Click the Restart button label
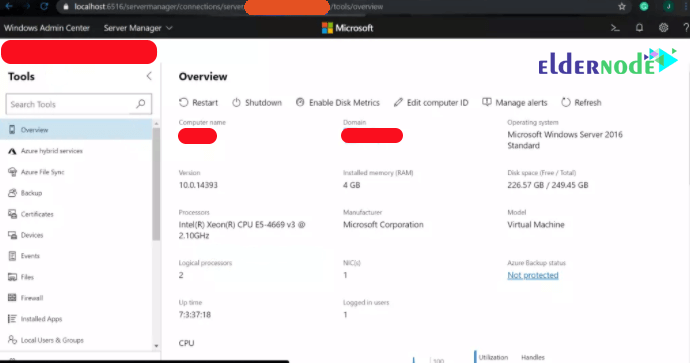 click(205, 103)
